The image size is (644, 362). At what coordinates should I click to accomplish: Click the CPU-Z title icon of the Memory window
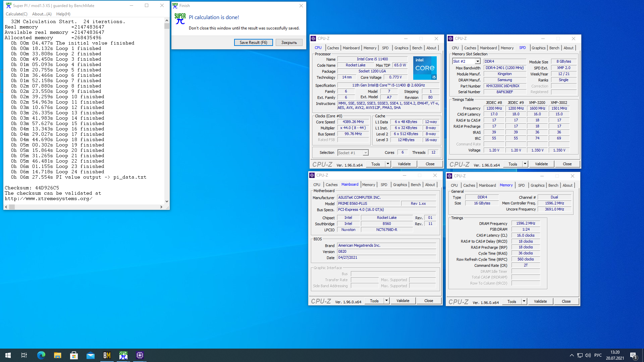(449, 176)
